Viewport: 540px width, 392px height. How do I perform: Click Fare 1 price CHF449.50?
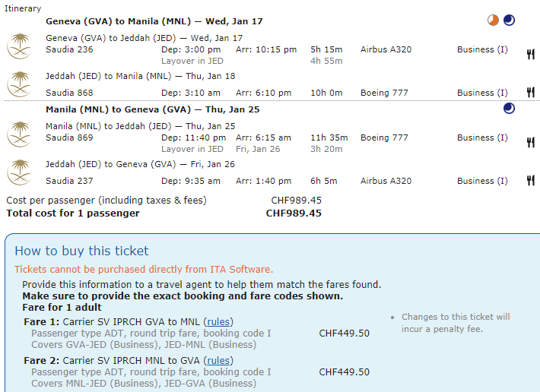pyautogui.click(x=344, y=333)
